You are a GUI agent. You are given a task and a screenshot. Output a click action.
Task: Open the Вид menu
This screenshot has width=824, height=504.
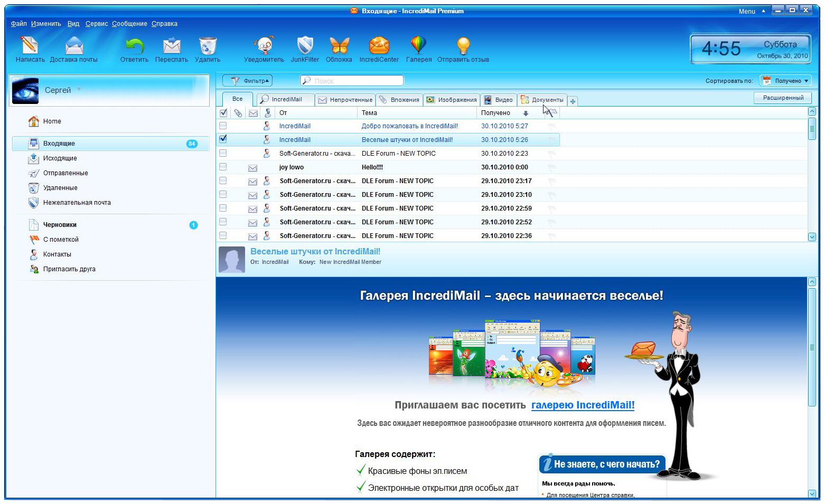coord(73,24)
